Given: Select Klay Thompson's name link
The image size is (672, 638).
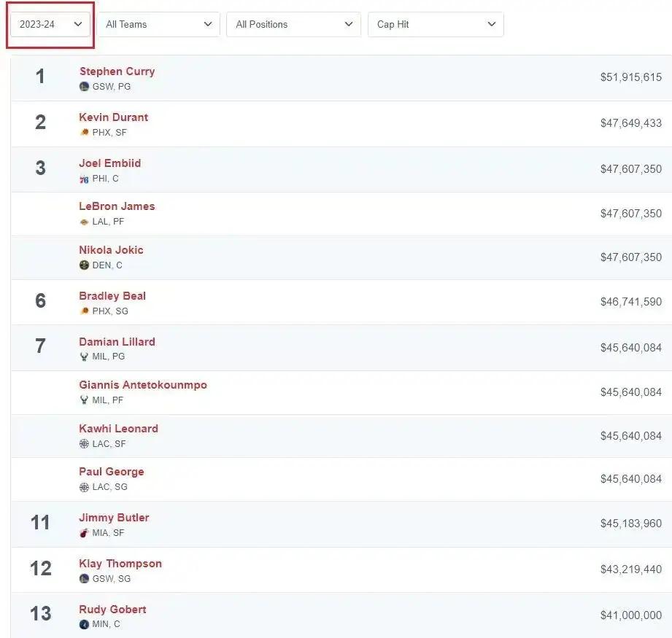Looking at the screenshot, I should [120, 564].
